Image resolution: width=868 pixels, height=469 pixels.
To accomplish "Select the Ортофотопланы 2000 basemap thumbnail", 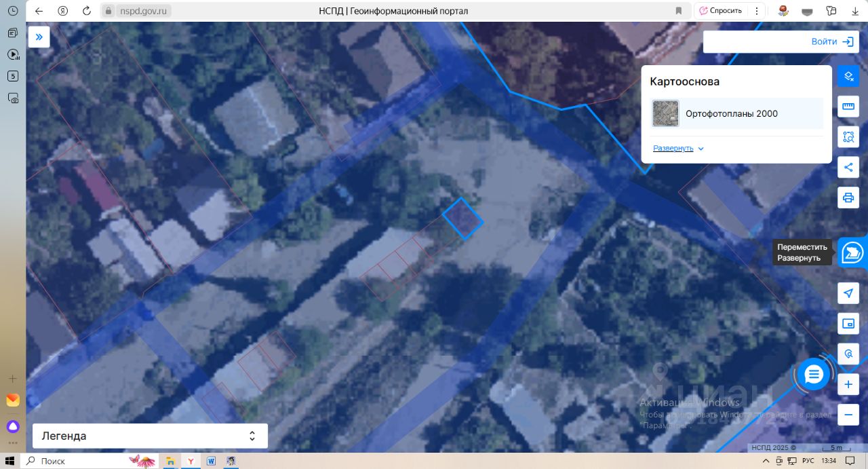I will 665,113.
